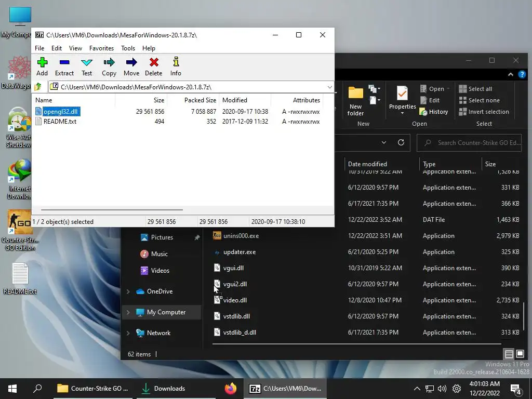Click the Add button in 7-Zip toolbar
The height and width of the screenshot is (399, 532).
[x=42, y=66]
